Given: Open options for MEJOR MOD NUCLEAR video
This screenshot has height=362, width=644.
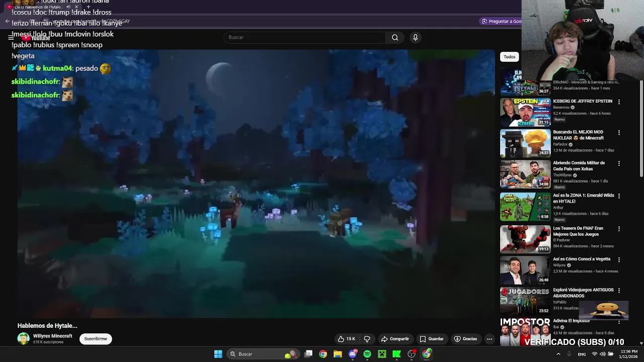Looking at the screenshot, I should 619,133.
